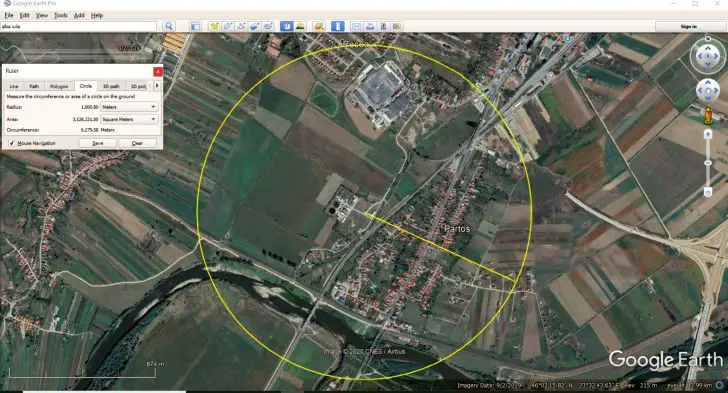
Task: Switch to the Polygon tab in Ruler
Action: (59, 86)
